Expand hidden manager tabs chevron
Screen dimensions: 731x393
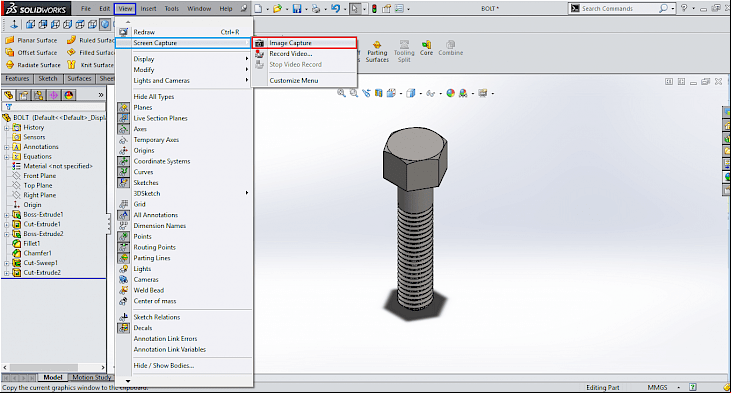click(101, 95)
